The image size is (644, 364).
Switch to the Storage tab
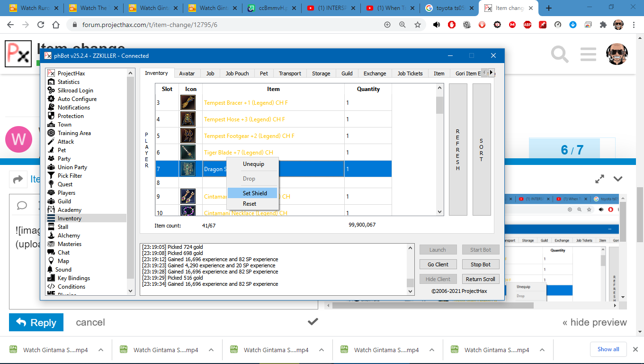321,73
